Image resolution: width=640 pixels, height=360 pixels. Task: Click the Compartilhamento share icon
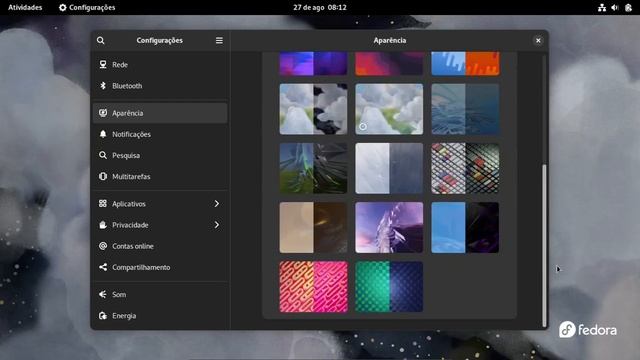[103, 267]
